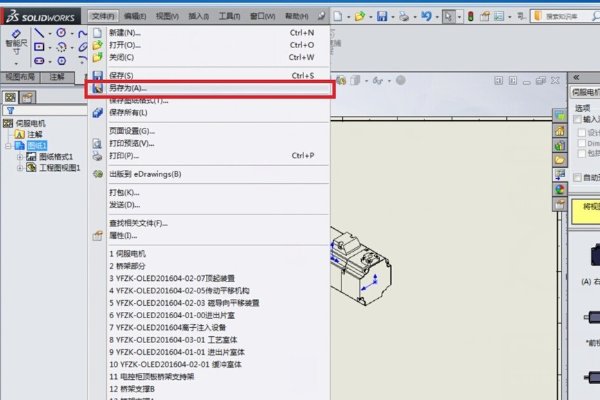Click the Select cursor toolbar icon
Viewport: 600px width, 400px height.
click(x=448, y=16)
